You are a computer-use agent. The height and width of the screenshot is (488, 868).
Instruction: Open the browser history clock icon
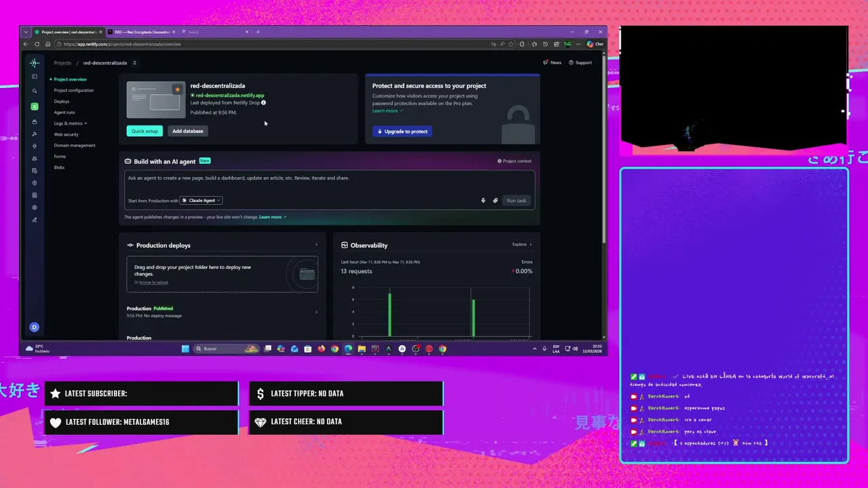[546, 44]
